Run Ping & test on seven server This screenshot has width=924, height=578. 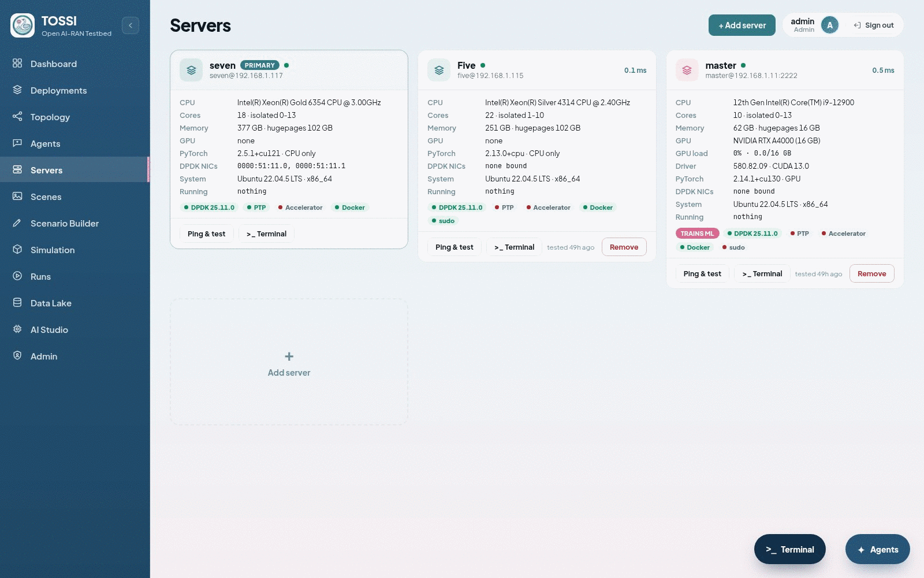click(206, 234)
